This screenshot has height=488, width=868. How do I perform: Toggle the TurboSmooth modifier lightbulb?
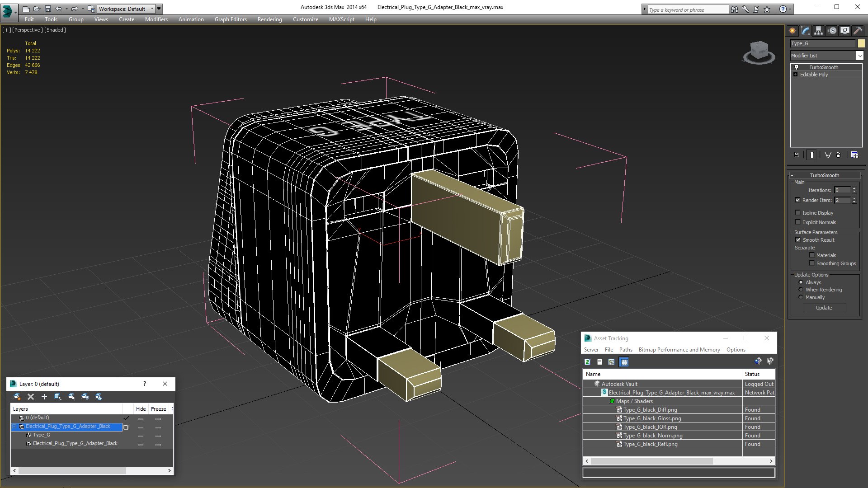797,67
